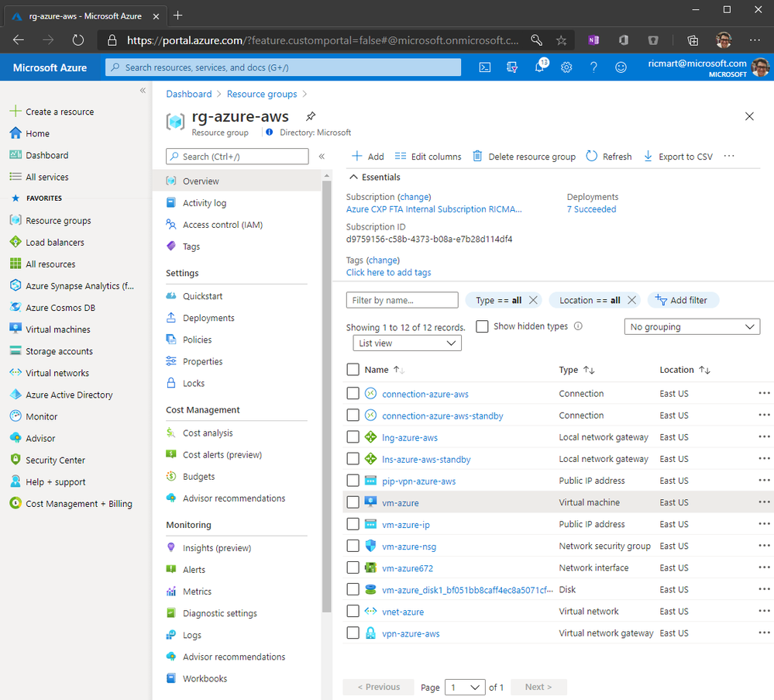
Task: Click the Delete resource group button
Action: point(524,156)
